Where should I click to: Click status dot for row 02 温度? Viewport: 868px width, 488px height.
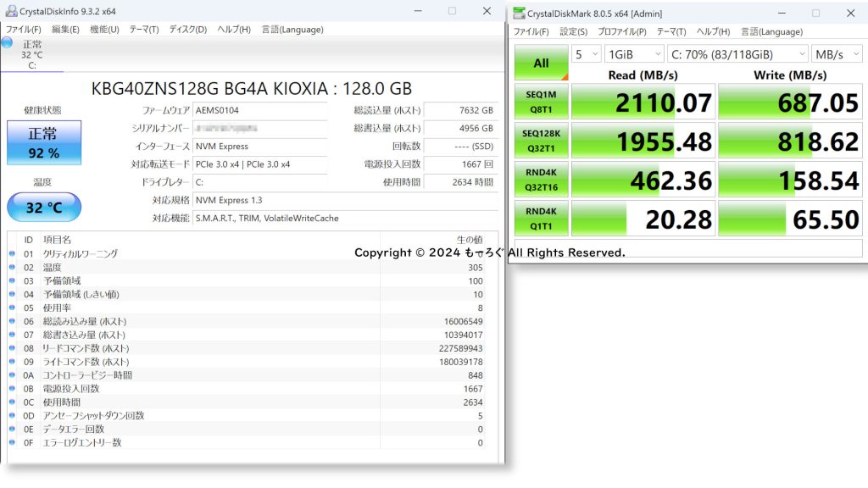click(x=12, y=267)
